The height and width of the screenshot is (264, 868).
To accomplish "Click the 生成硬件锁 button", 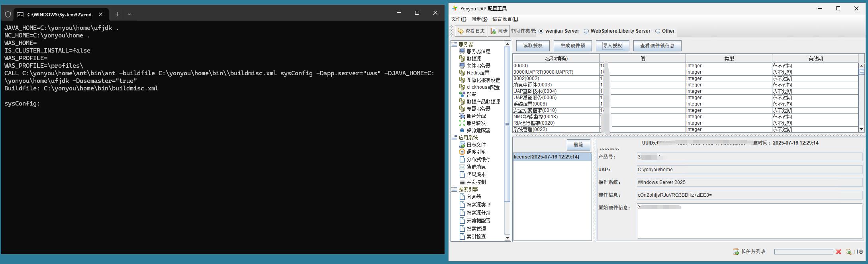I will click(x=573, y=46).
